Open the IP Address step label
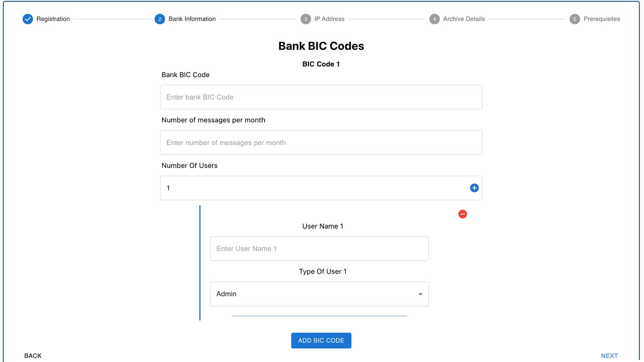The image size is (644, 362). pyautogui.click(x=330, y=19)
